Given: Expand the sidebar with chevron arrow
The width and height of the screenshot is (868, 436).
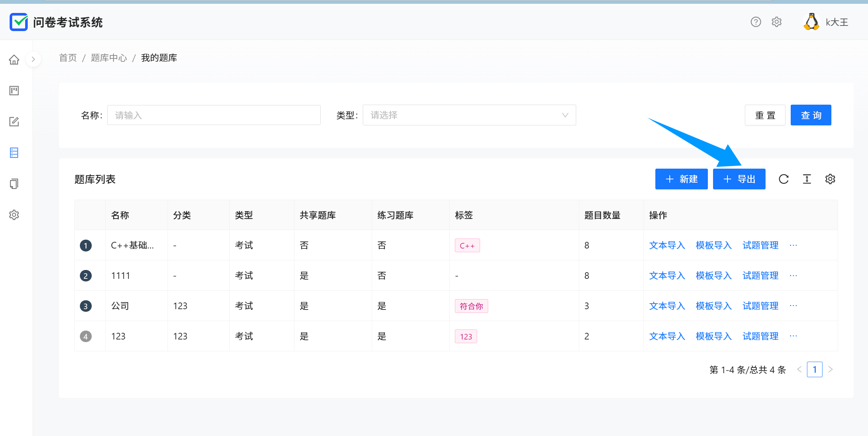Looking at the screenshot, I should tap(33, 59).
